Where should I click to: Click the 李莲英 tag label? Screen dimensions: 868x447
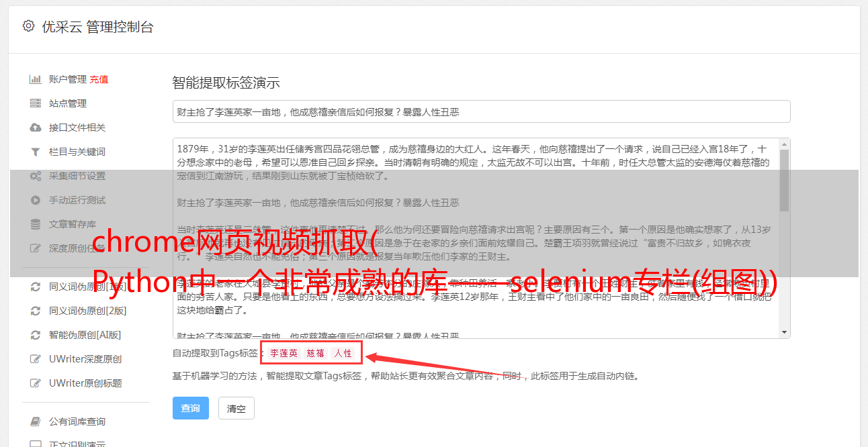tap(284, 353)
